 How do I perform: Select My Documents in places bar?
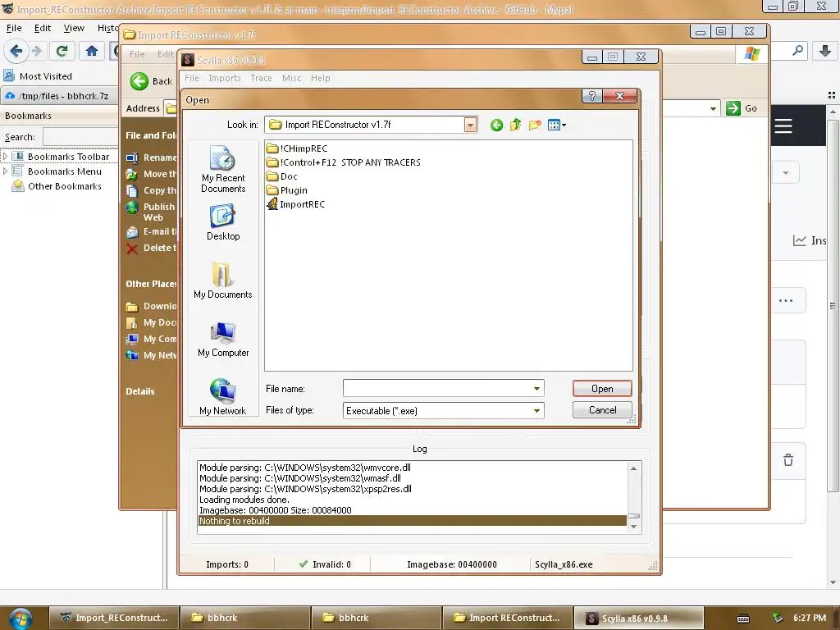click(223, 281)
